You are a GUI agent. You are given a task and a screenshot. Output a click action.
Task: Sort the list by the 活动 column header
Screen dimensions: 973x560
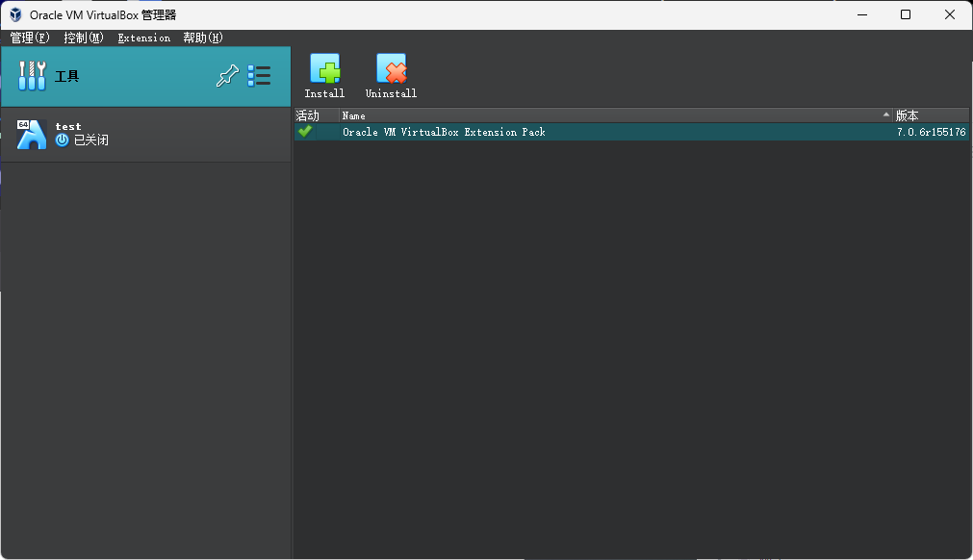(x=307, y=115)
